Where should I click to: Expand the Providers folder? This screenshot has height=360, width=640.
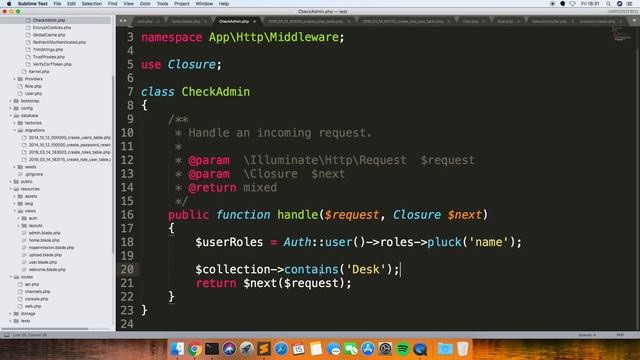pyautogui.click(x=15, y=79)
